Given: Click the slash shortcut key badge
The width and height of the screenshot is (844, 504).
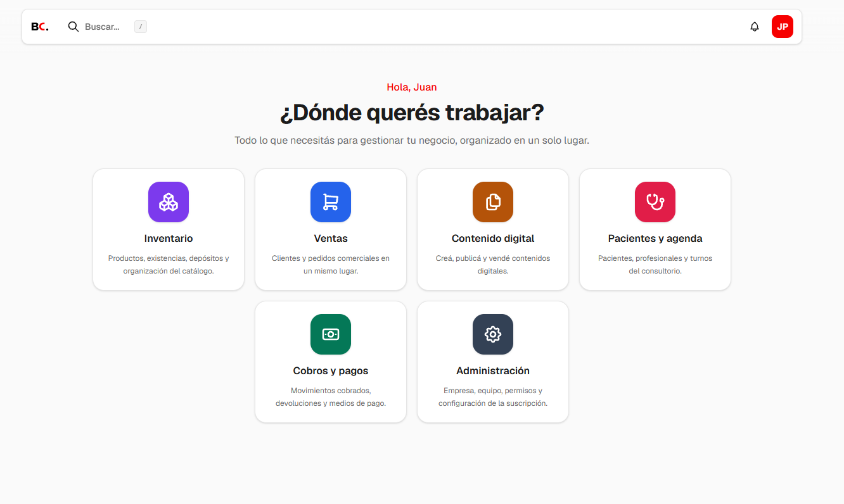Looking at the screenshot, I should (141, 27).
